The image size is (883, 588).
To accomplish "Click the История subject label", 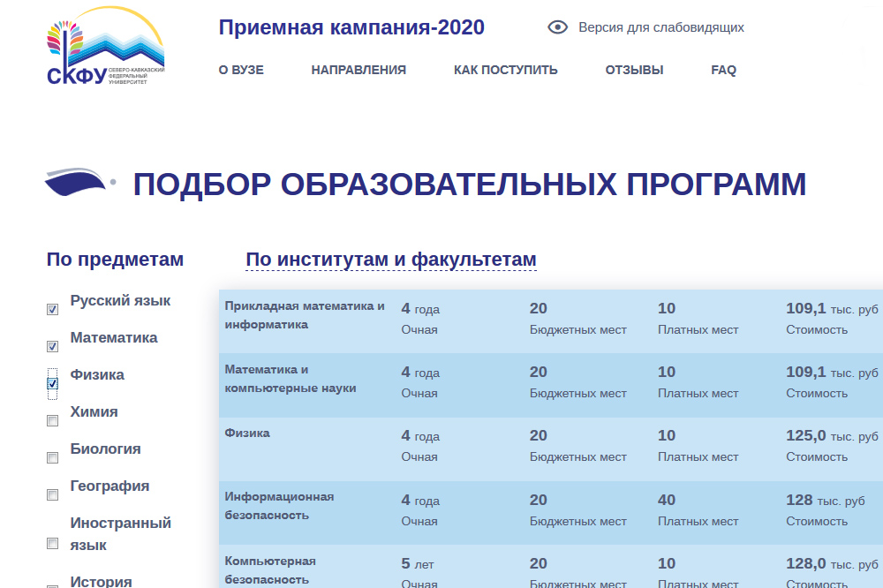I will click(101, 581).
